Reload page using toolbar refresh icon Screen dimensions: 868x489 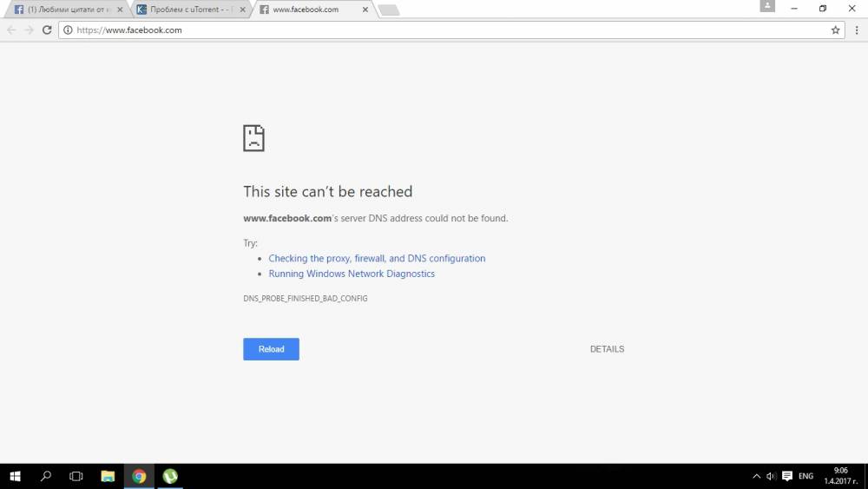coord(47,30)
